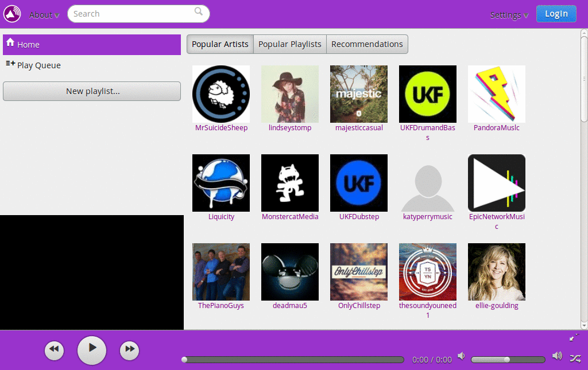Click the track progress seek bar
This screenshot has height=370, width=588.
pos(293,360)
